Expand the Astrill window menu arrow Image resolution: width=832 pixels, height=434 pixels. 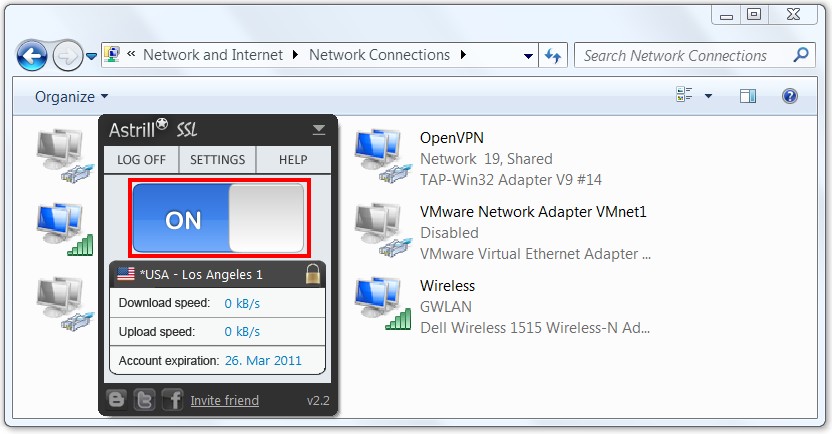(318, 129)
